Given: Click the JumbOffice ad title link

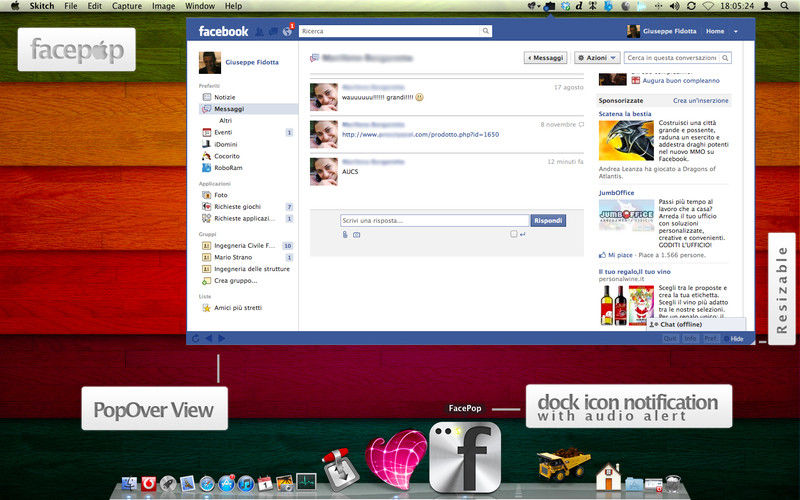Looking at the screenshot, I should click(616, 193).
